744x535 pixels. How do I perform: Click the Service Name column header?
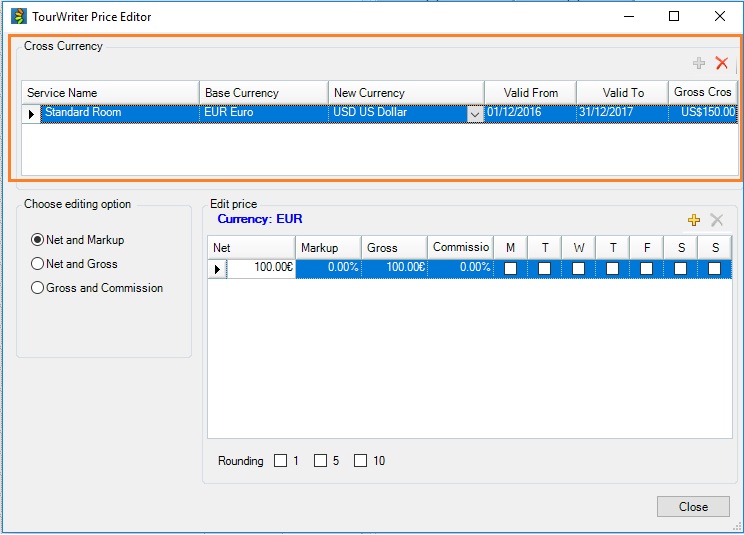click(110, 92)
